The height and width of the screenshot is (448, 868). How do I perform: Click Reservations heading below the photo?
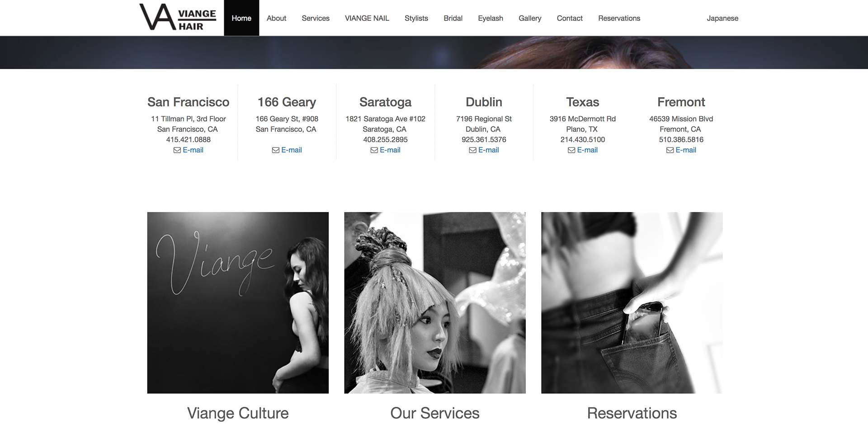(632, 413)
